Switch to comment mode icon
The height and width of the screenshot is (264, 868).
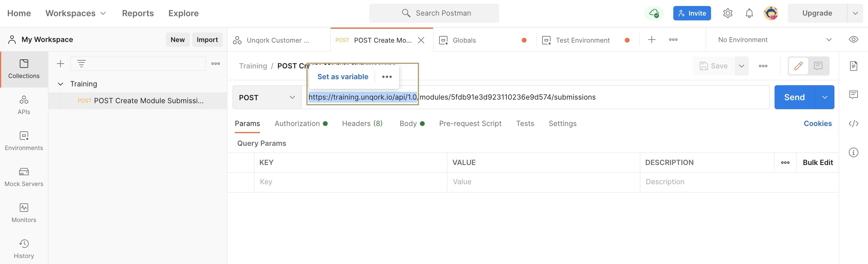(x=818, y=66)
